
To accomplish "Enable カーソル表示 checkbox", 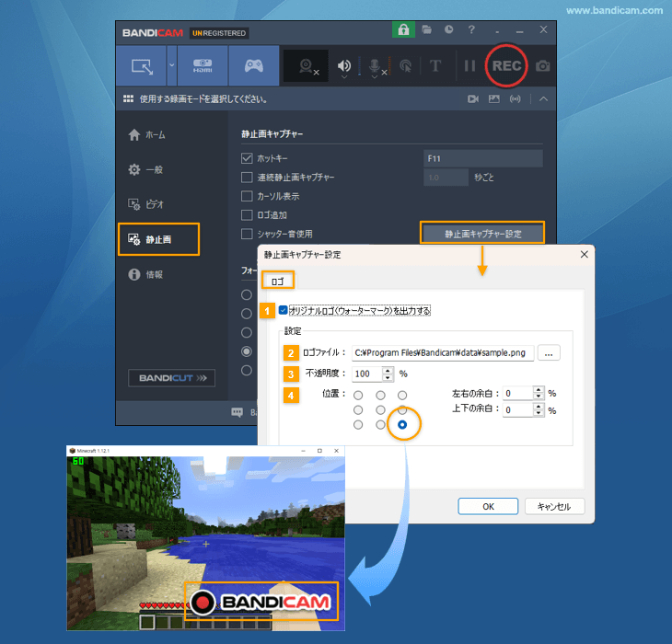I will coord(247,196).
